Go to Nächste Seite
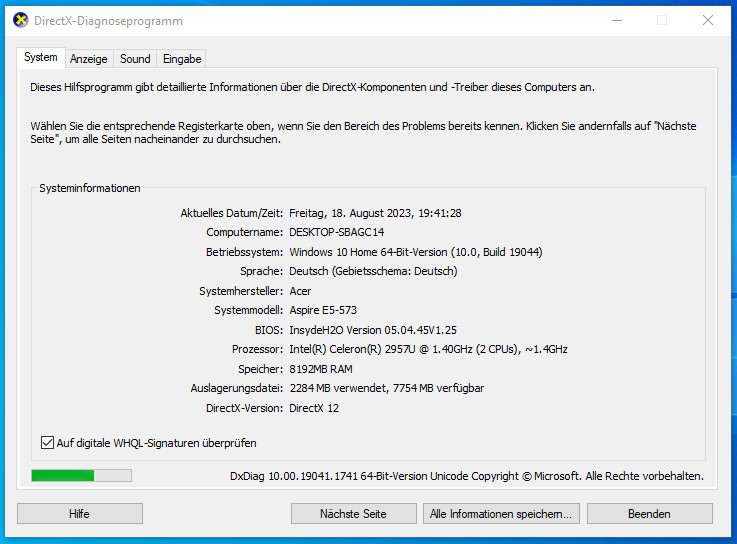 pyautogui.click(x=353, y=513)
